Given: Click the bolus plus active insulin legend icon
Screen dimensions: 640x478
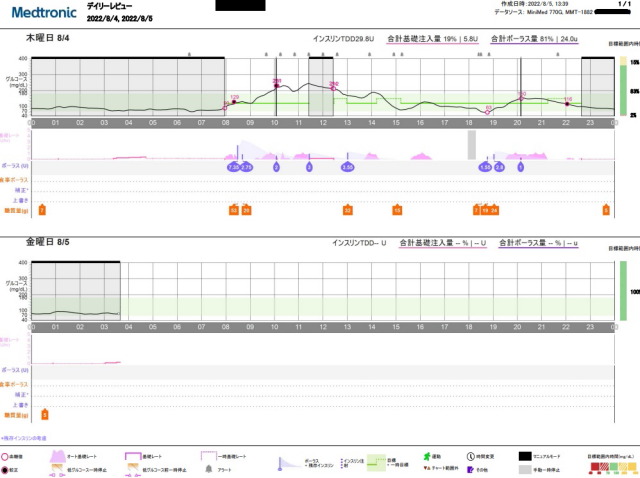Looking at the screenshot, I should click(290, 463).
